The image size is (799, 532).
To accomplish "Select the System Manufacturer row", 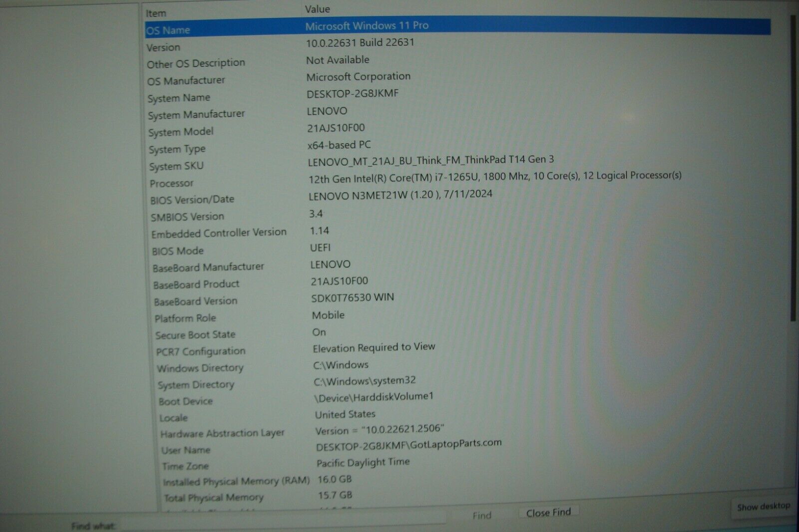I will pos(196,115).
